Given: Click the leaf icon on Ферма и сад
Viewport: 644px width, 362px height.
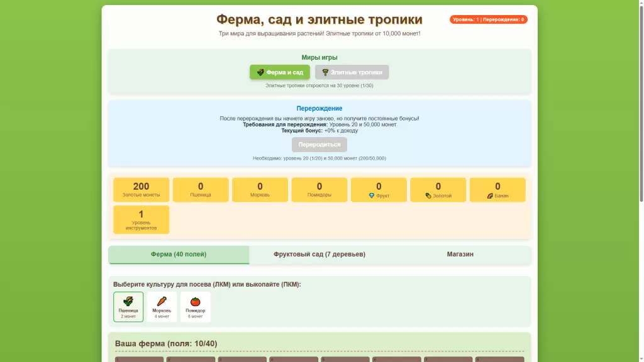Looking at the screenshot, I should [x=260, y=72].
